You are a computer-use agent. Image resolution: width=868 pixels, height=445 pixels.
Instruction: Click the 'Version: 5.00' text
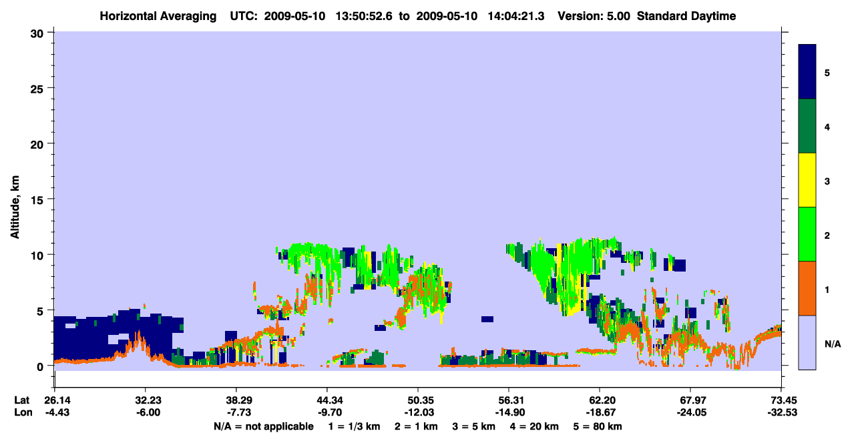(593, 16)
